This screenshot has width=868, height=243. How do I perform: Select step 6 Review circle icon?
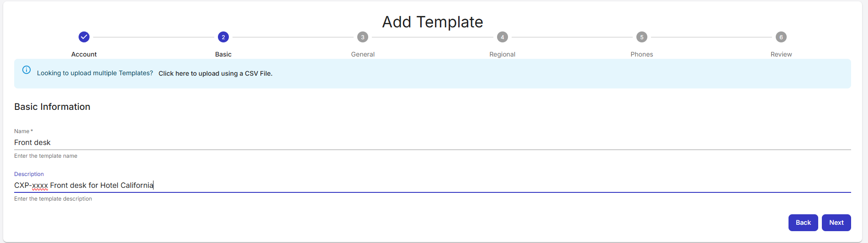tap(781, 37)
